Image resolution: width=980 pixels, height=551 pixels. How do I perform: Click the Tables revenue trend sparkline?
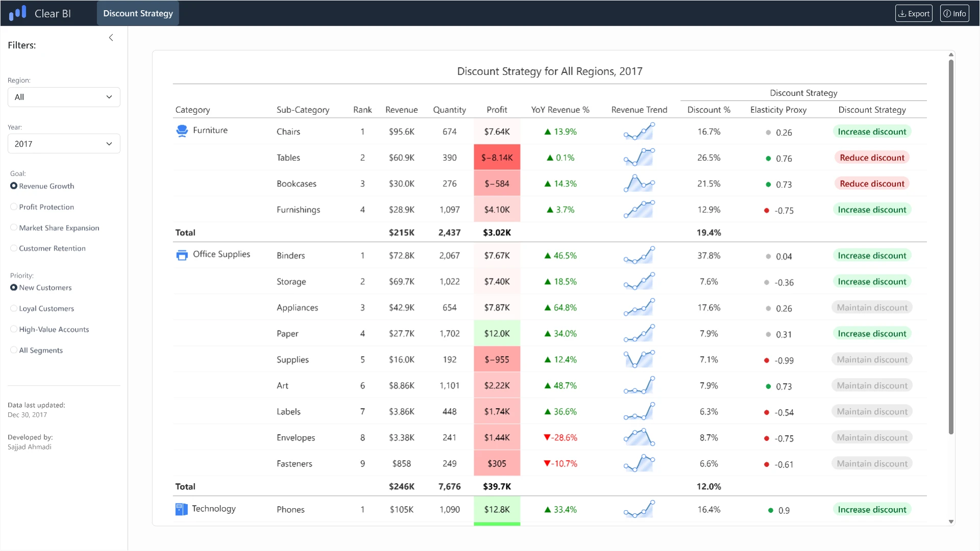click(639, 158)
